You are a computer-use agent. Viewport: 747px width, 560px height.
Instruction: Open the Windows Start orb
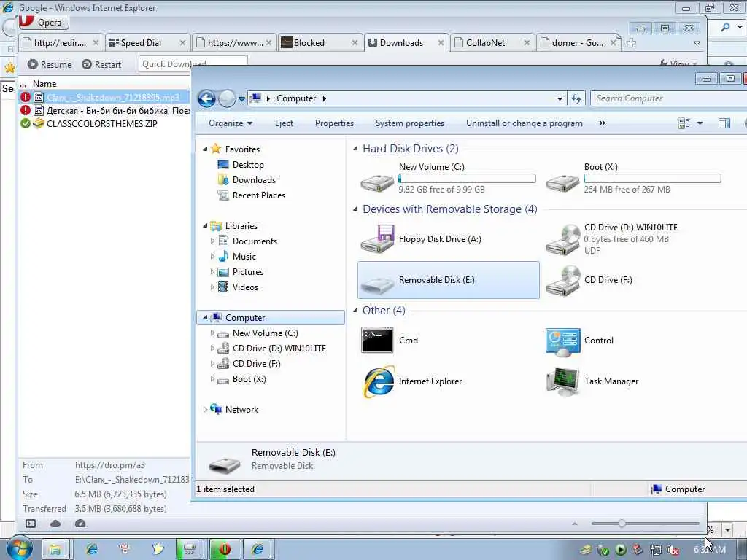(19, 548)
